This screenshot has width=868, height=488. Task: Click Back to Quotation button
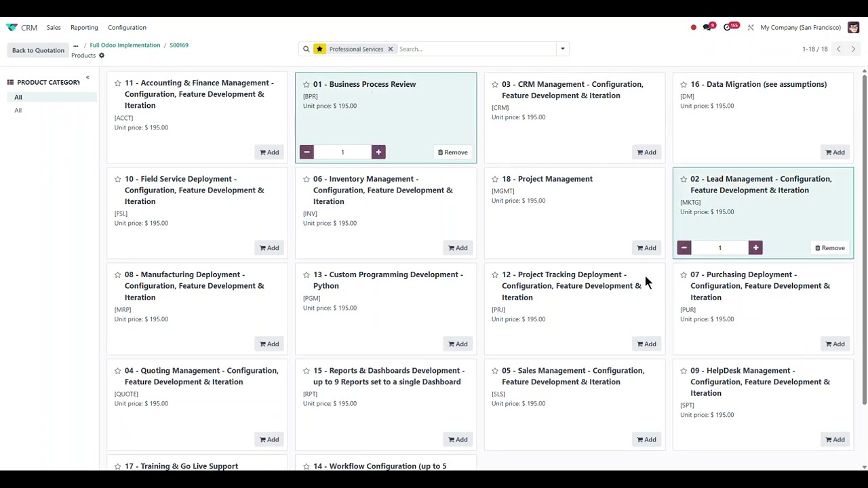[x=38, y=50]
